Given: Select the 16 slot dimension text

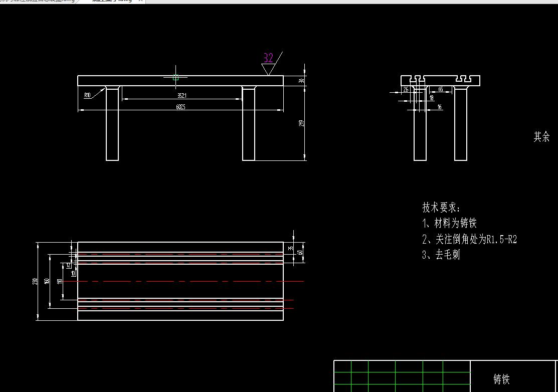Looking at the screenshot, I should pos(439,107).
